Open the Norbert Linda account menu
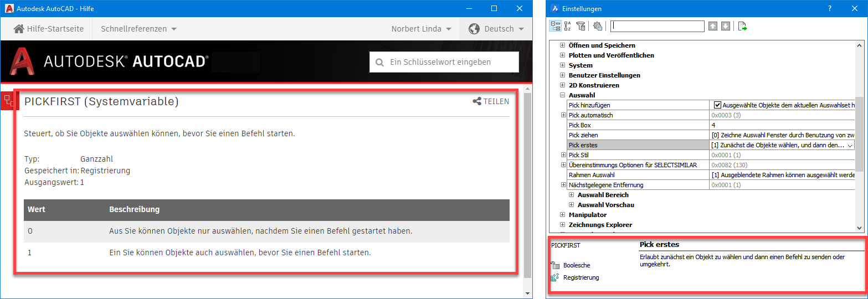The width and height of the screenshot is (868, 299). (421, 29)
